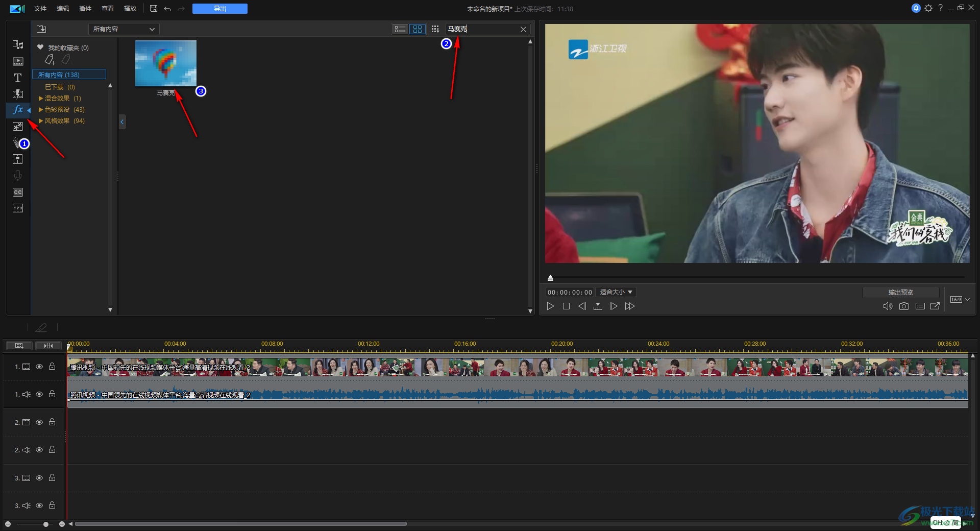Click the 输出预览 button

[x=901, y=293]
